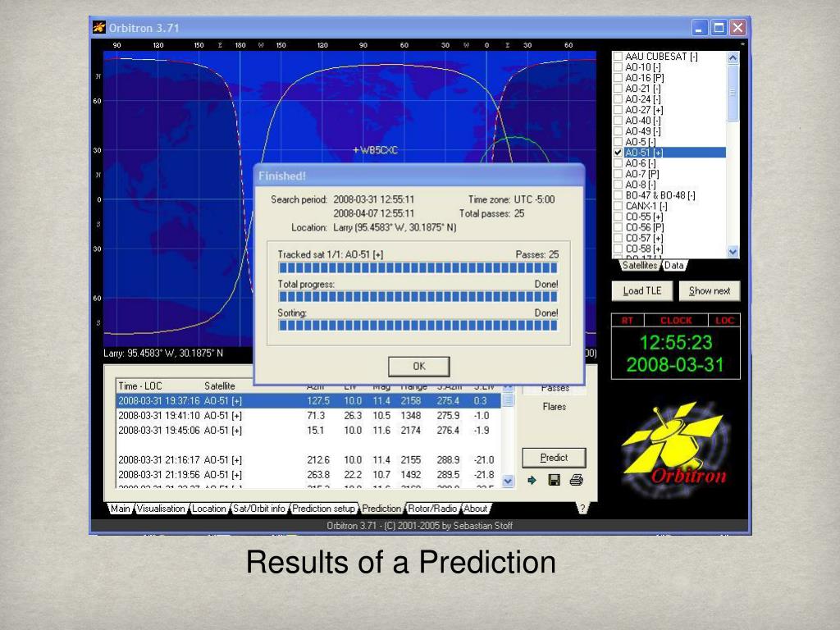Click the WB5CXC station marker on map

(375, 150)
